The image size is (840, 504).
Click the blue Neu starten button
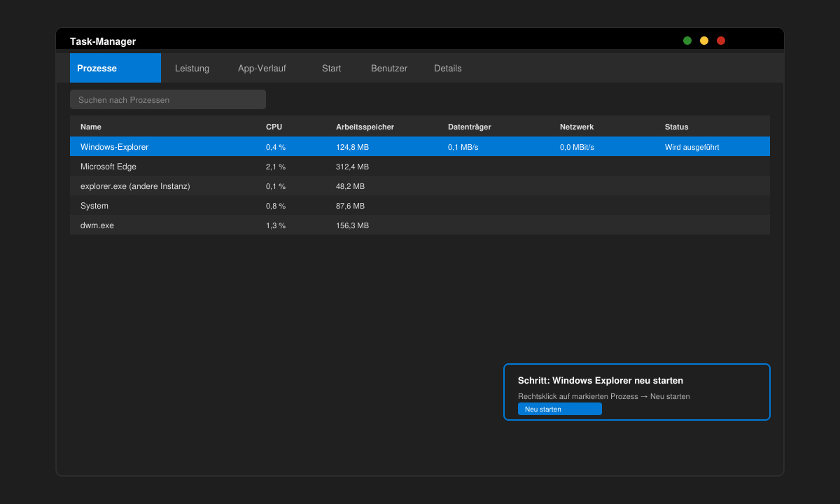(x=560, y=409)
